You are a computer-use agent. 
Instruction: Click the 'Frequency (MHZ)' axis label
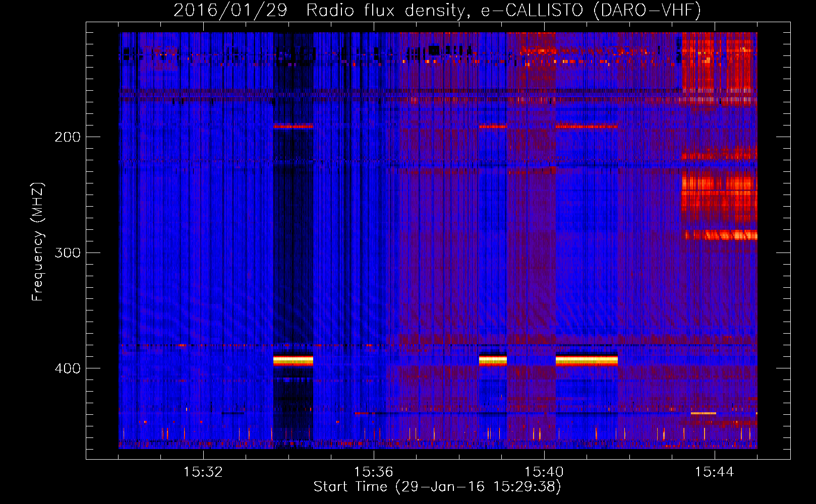click(38, 242)
